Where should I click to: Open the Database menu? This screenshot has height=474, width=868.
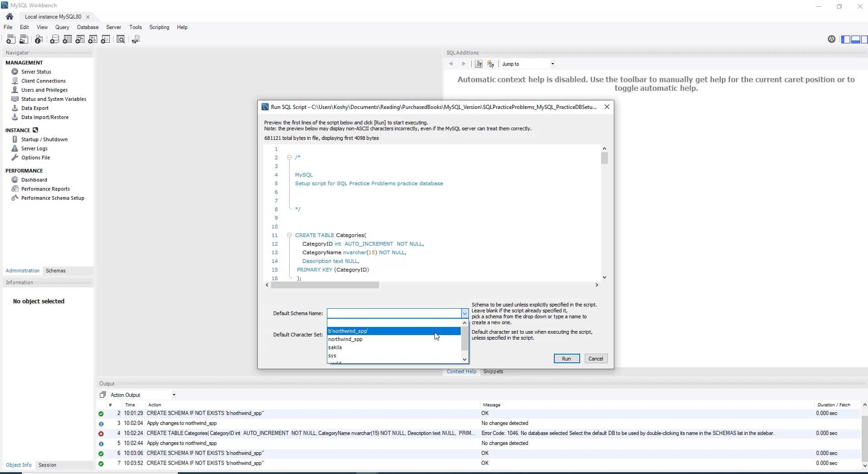coord(88,27)
